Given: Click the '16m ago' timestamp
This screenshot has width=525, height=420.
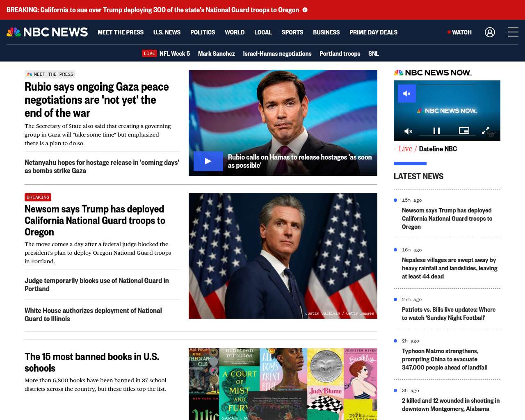Looking at the screenshot, I should click(412, 250).
